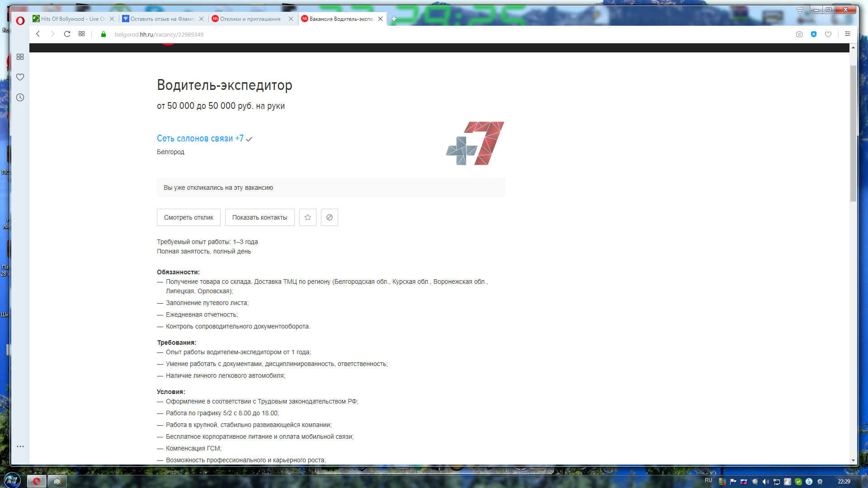Hide this vacancy with the block icon
The width and height of the screenshot is (868, 488).
coord(330,217)
